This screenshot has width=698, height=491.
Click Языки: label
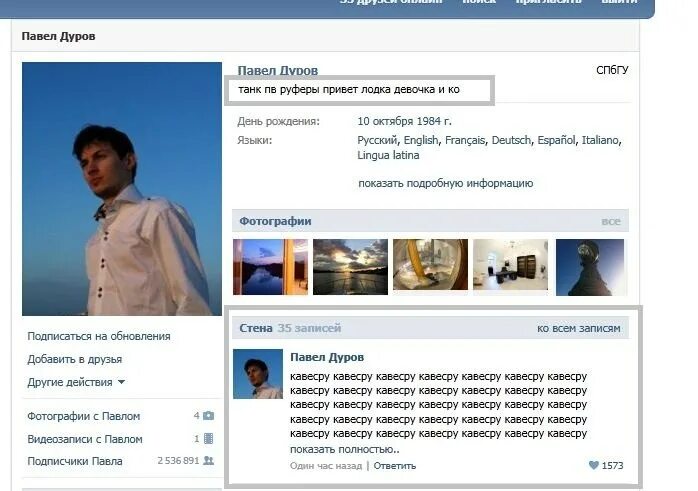pyautogui.click(x=254, y=140)
